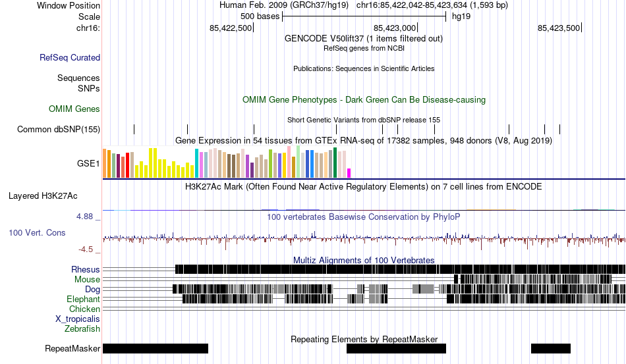Viewport: 626px width, 364px height.
Task: Click the genome position chr16:85,422,042-85,423,634 text
Action: (432, 5)
